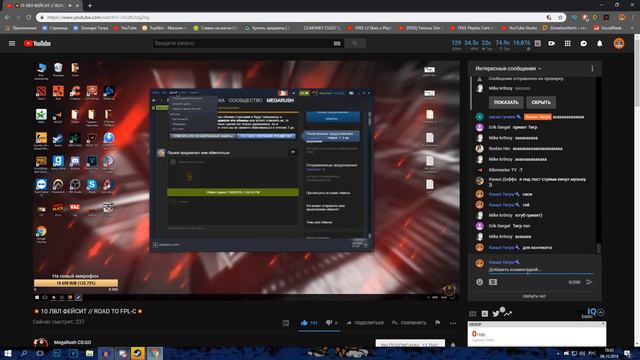Click the video stream title text
The height and width of the screenshot is (360, 640).
click(89, 311)
